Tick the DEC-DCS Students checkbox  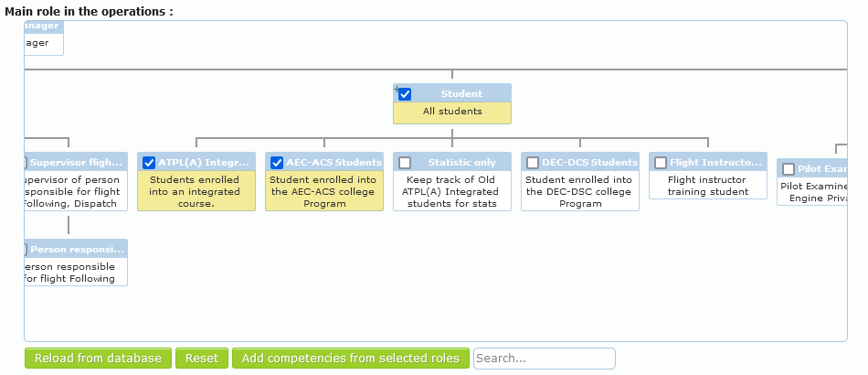[x=533, y=163]
